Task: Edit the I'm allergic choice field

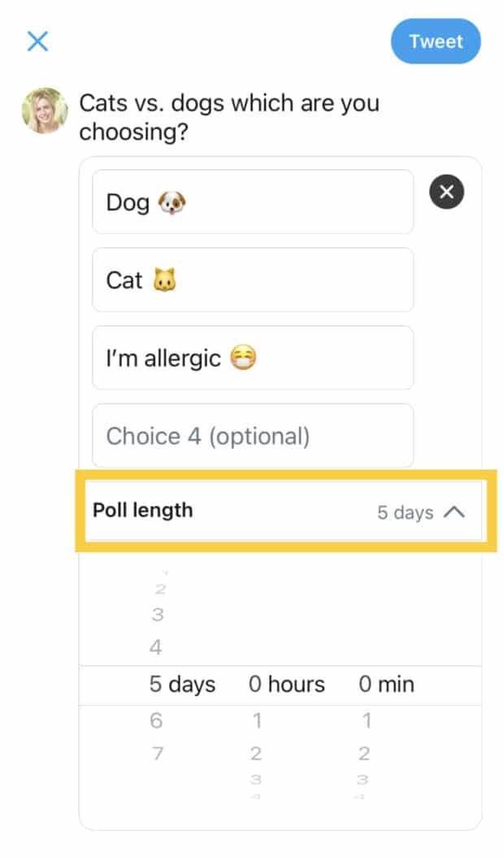Action: pyautogui.click(x=252, y=358)
